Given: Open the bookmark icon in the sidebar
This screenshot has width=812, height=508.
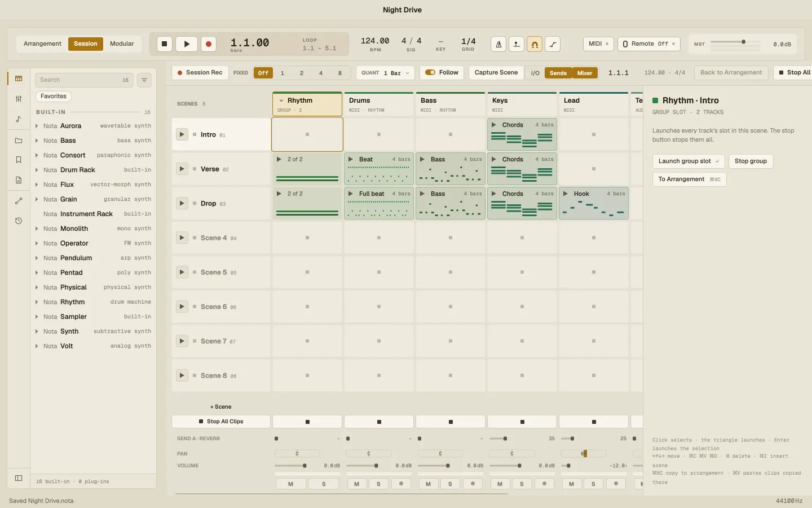Looking at the screenshot, I should pos(19,160).
